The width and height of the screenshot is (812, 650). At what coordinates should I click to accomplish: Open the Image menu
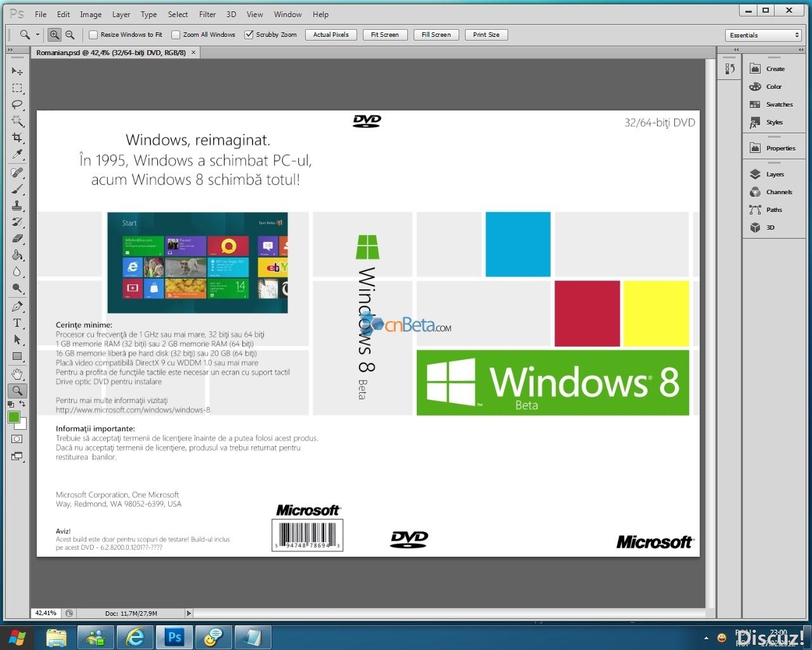(x=91, y=14)
